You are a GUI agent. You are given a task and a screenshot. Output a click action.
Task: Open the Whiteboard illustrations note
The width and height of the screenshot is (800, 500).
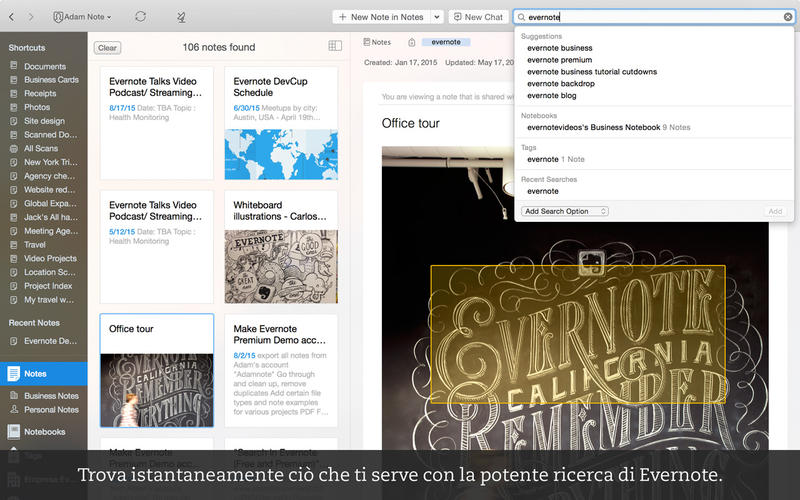[x=281, y=247]
